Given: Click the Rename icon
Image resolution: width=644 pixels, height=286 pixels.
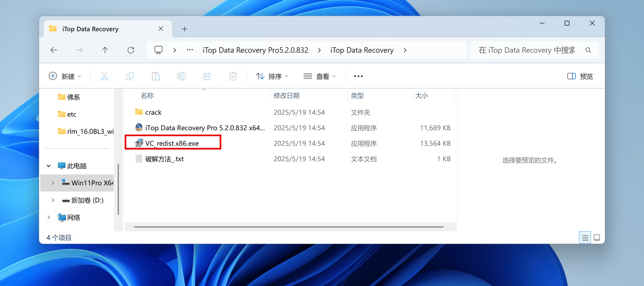Looking at the screenshot, I should 181,76.
